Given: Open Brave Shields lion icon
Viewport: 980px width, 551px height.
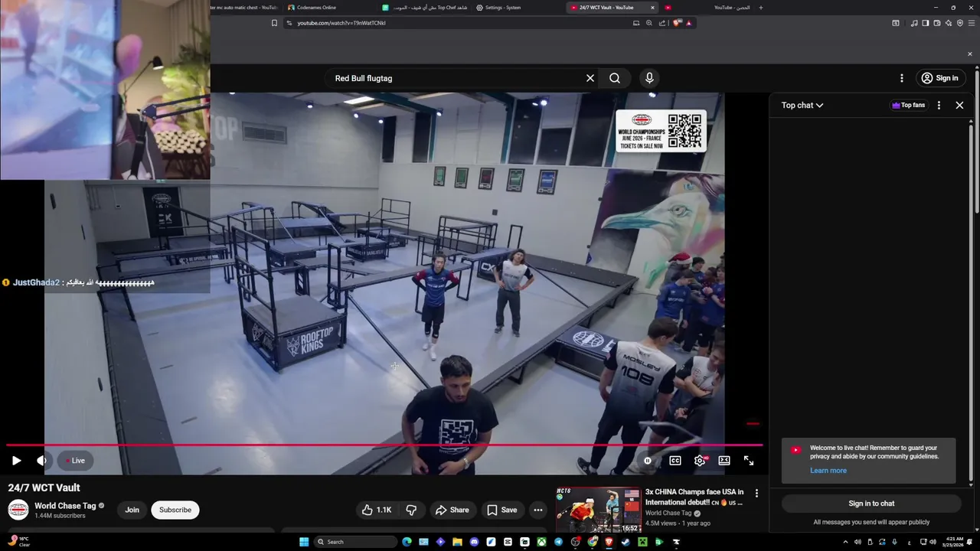Looking at the screenshot, I should click(676, 23).
